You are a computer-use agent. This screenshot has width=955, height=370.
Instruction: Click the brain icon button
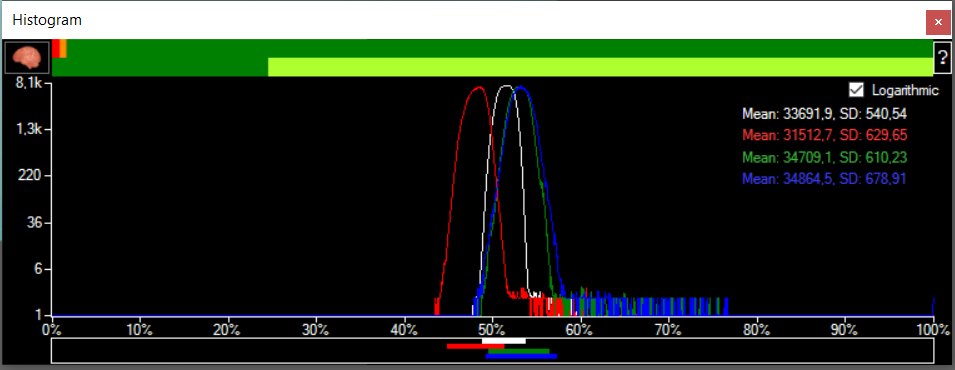[x=27, y=58]
